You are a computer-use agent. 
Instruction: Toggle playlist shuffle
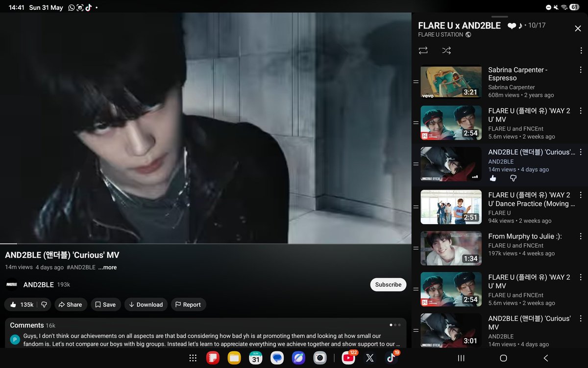click(x=446, y=51)
